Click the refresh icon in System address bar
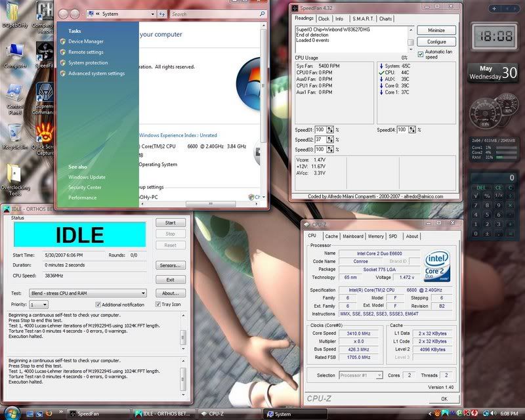The height and width of the screenshot is (420, 525). pos(162,14)
